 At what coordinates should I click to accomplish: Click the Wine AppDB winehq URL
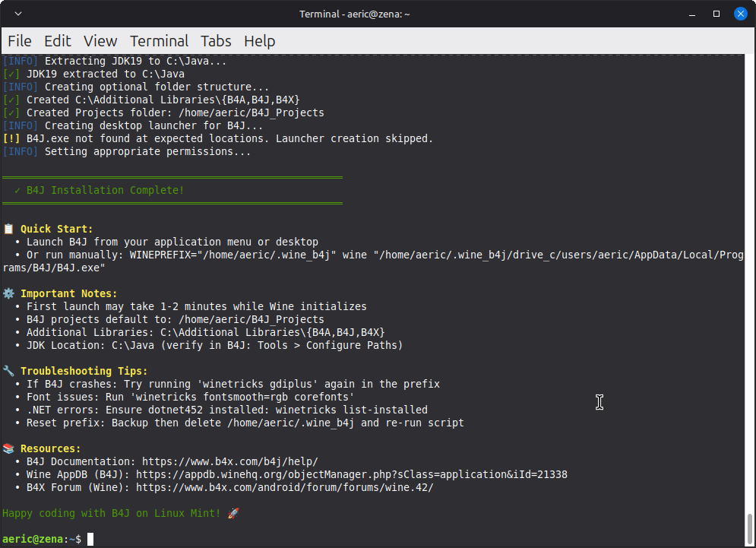click(x=352, y=475)
